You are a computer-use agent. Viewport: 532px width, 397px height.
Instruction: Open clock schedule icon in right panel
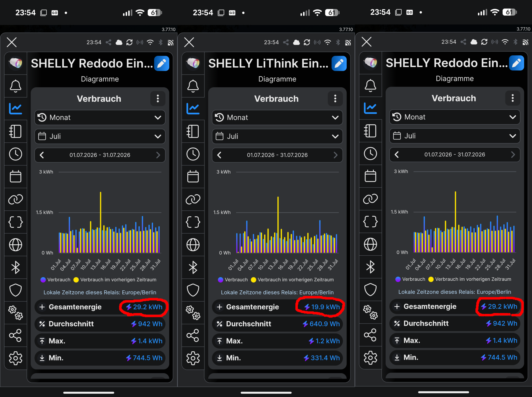pos(370,153)
